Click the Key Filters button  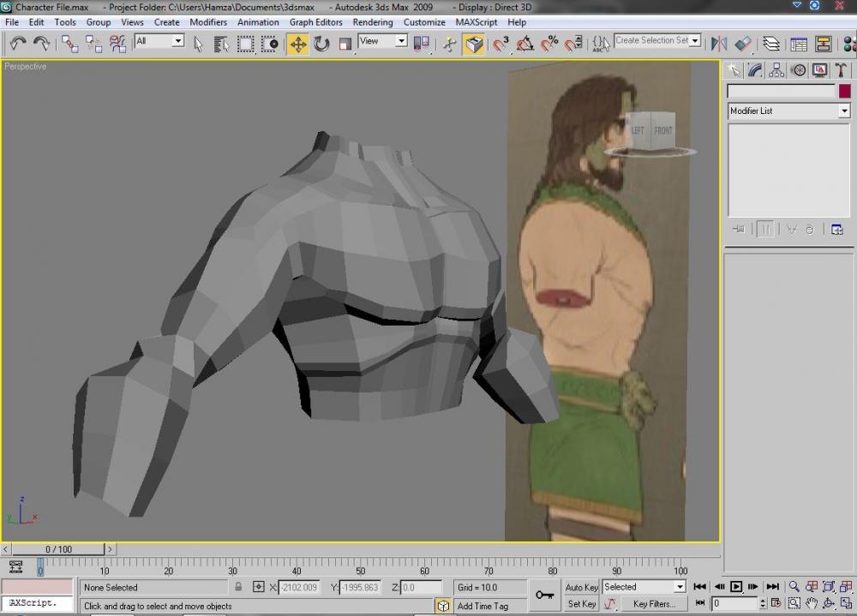(x=653, y=604)
